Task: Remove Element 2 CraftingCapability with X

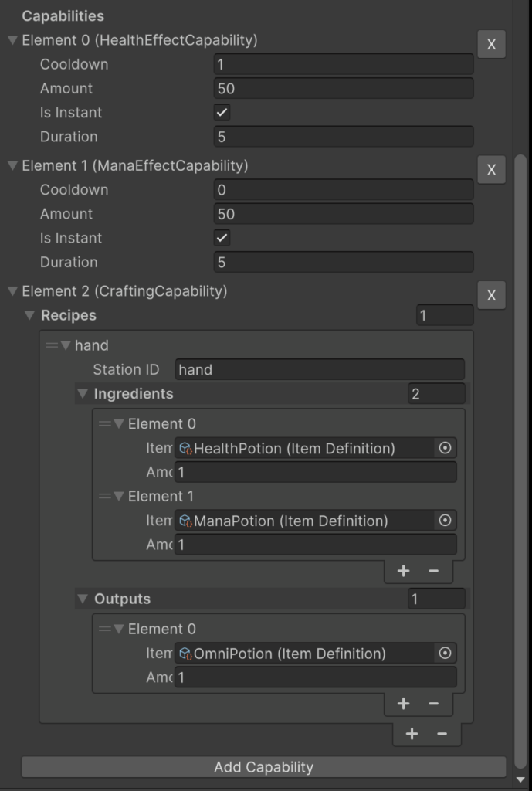Action: (491, 295)
